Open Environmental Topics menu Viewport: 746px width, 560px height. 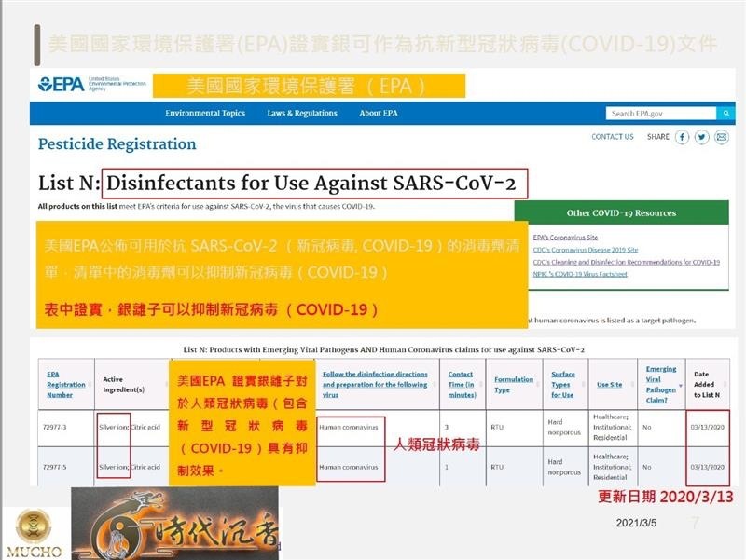pos(205,113)
